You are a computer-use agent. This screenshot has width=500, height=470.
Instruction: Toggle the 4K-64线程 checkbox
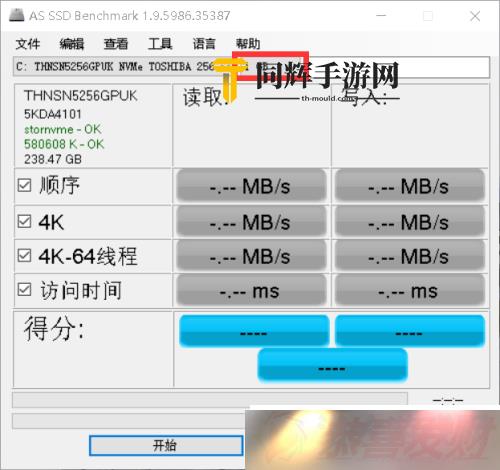coord(24,256)
